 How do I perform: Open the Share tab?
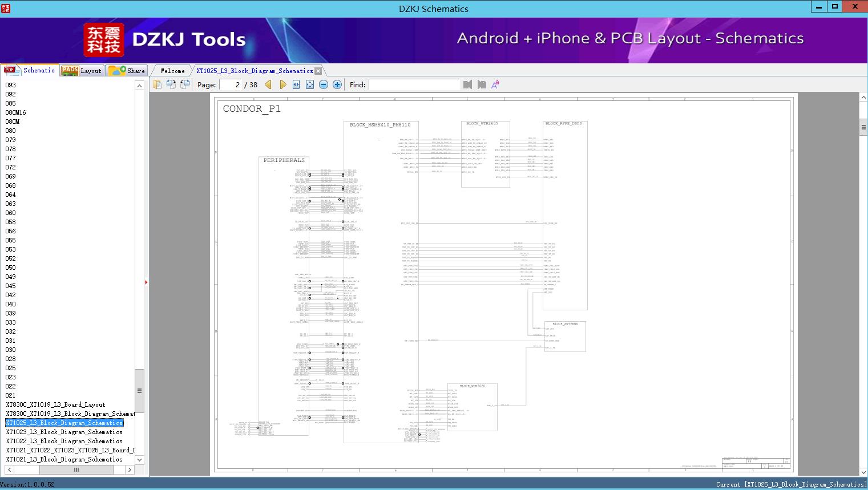[x=127, y=71]
